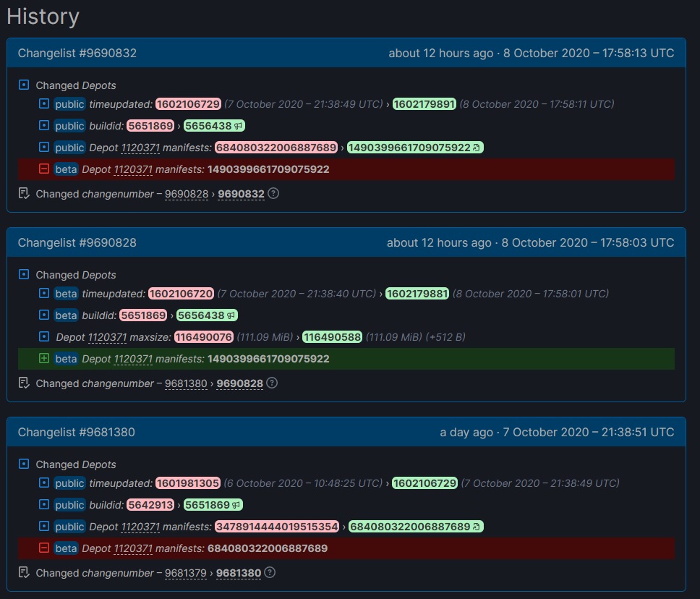Click the History page heading
This screenshot has height=599, width=700.
43,17
